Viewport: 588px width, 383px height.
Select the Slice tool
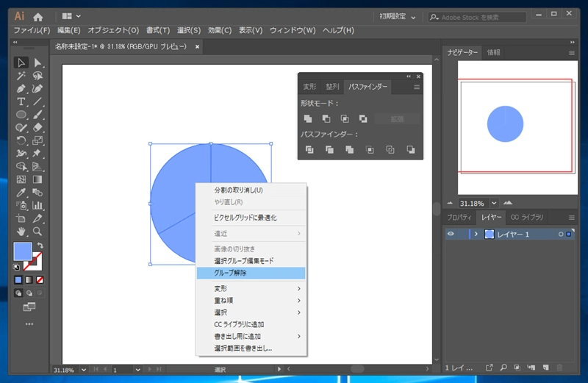click(37, 218)
